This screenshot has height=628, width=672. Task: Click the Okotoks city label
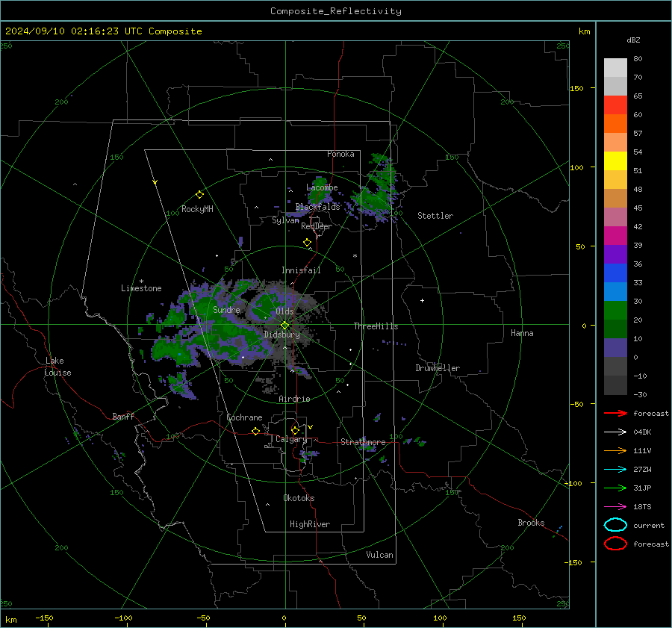pos(299,498)
